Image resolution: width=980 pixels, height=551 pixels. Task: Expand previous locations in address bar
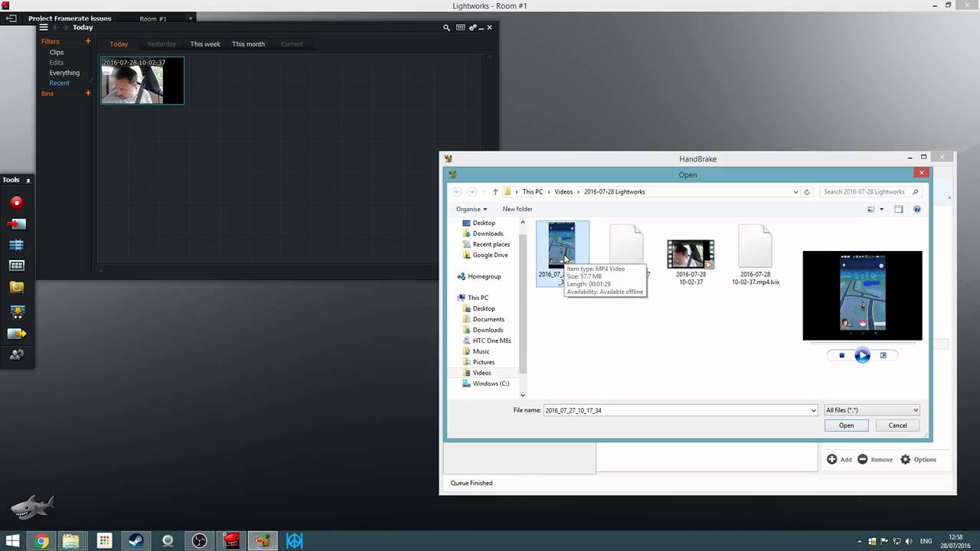tap(796, 192)
